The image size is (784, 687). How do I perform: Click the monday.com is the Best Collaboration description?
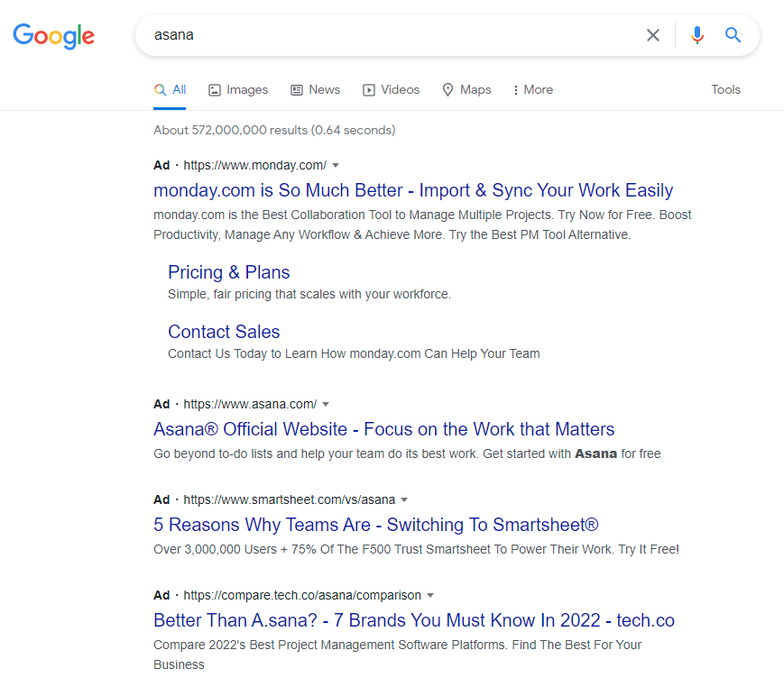pyautogui.click(x=422, y=224)
